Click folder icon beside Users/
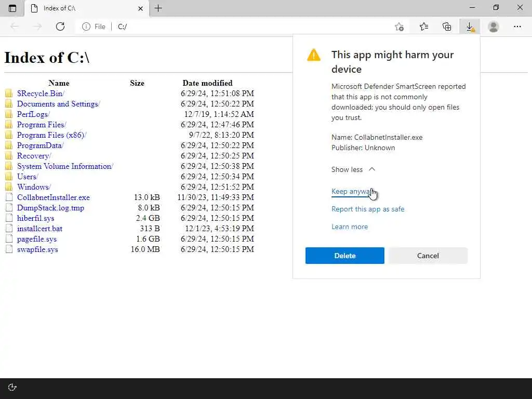 (9, 177)
